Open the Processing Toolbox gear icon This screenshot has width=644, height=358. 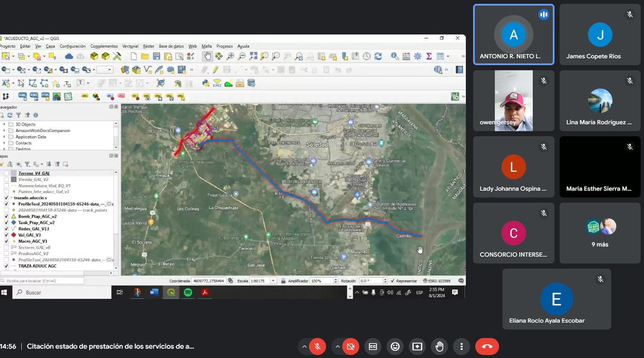point(418,56)
